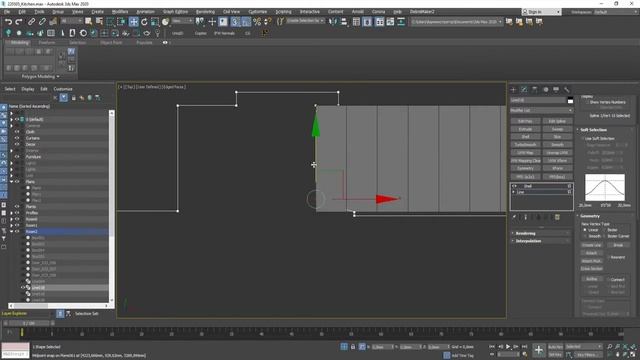Click the Play Animation button
The width and height of the screenshot is (640, 360).
pyautogui.click(x=508, y=347)
